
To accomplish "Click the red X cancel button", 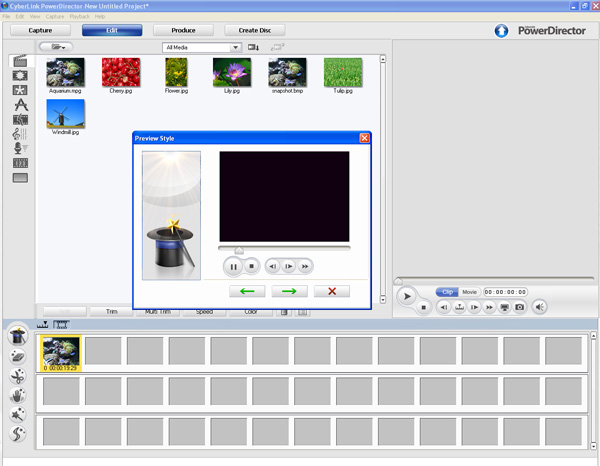I will pos(332,291).
